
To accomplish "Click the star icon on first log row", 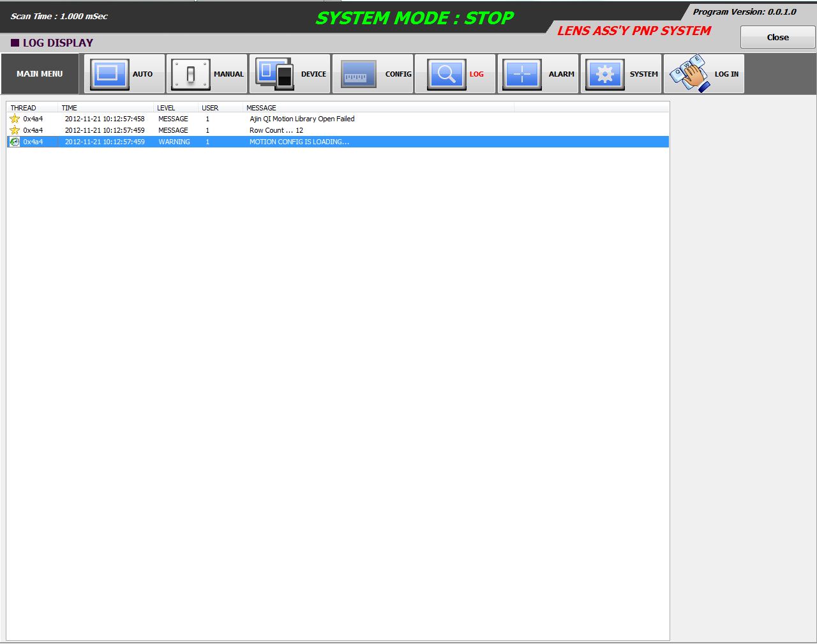I will pyautogui.click(x=15, y=119).
